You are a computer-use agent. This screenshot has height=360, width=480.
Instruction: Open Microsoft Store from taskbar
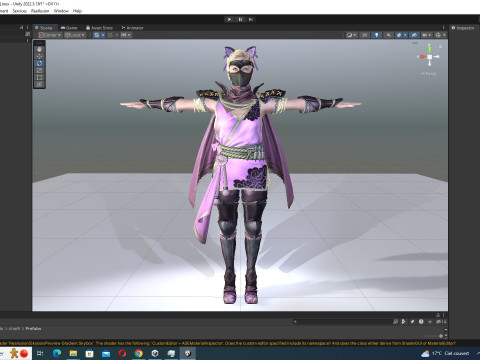(89, 353)
